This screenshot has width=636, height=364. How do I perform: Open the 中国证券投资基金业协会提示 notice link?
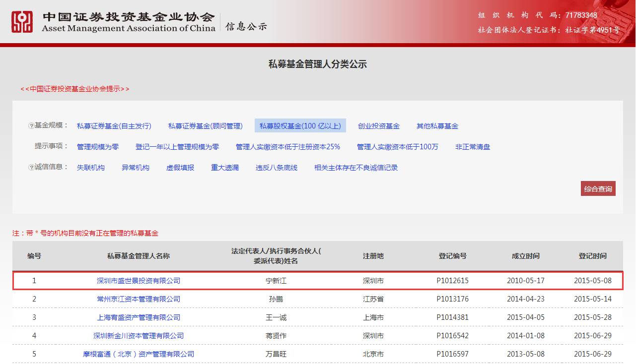point(74,89)
